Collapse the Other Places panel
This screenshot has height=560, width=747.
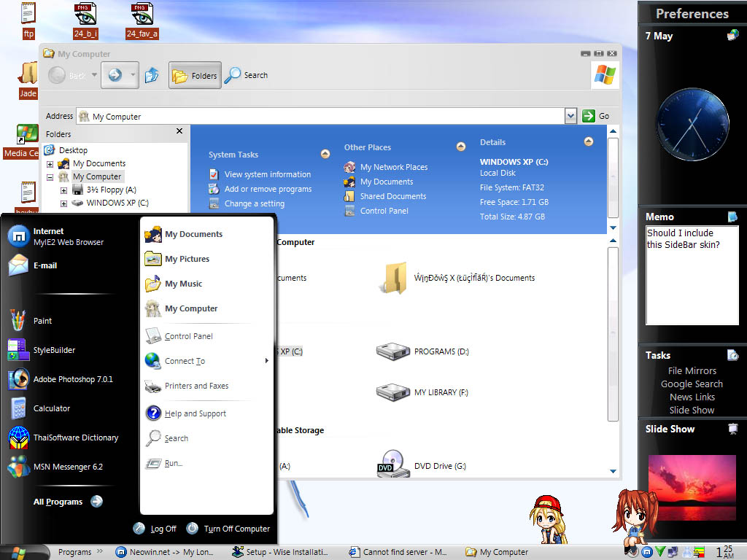click(x=461, y=146)
